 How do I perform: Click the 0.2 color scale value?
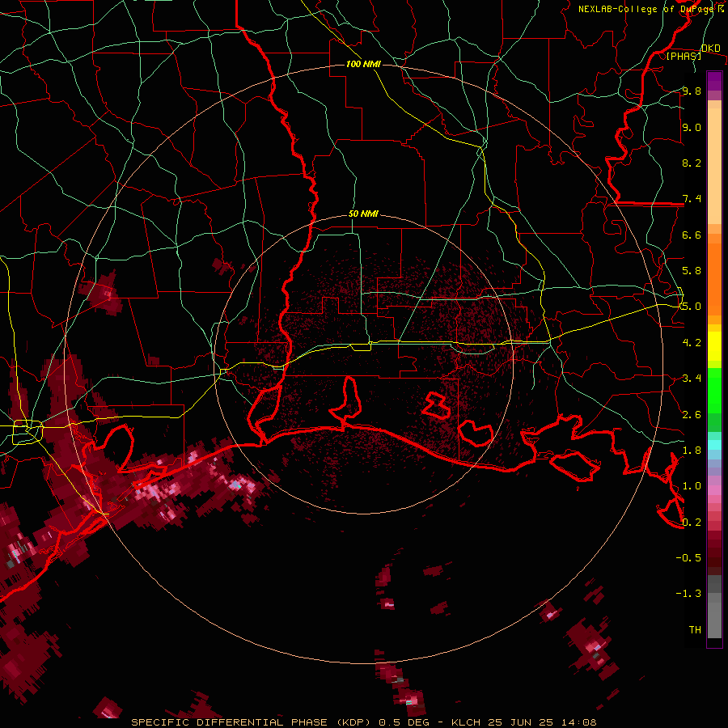pyautogui.click(x=692, y=523)
